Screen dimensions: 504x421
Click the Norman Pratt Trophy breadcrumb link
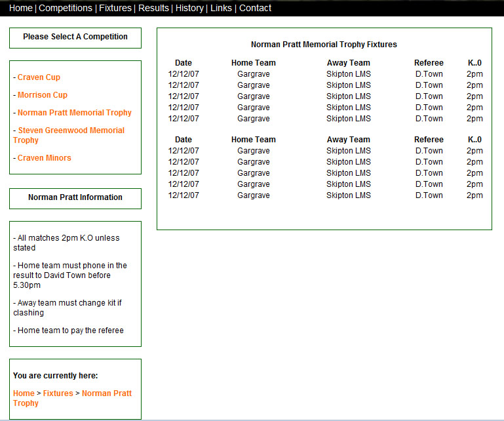(106, 393)
